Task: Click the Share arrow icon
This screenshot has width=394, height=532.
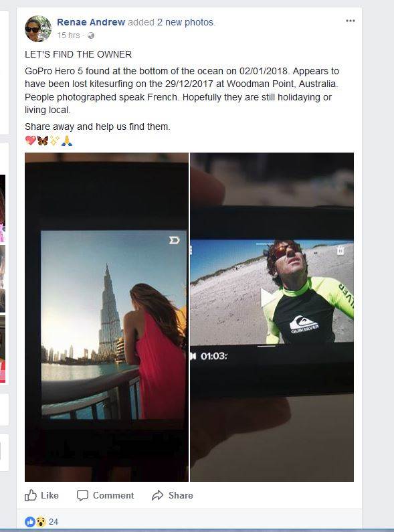Action: coord(157,495)
